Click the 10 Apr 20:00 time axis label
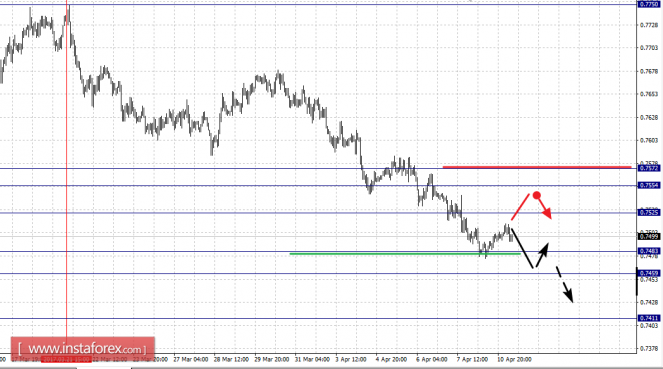 pyautogui.click(x=514, y=359)
